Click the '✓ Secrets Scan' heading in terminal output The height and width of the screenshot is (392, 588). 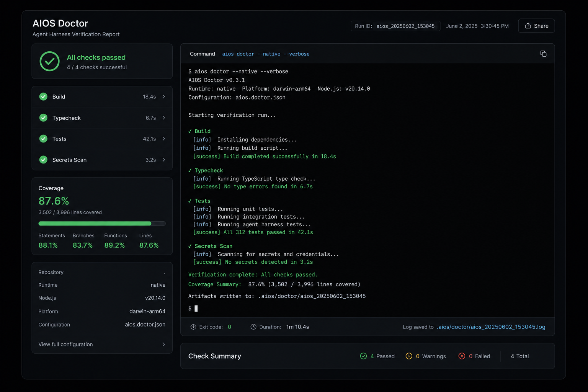tap(210, 246)
